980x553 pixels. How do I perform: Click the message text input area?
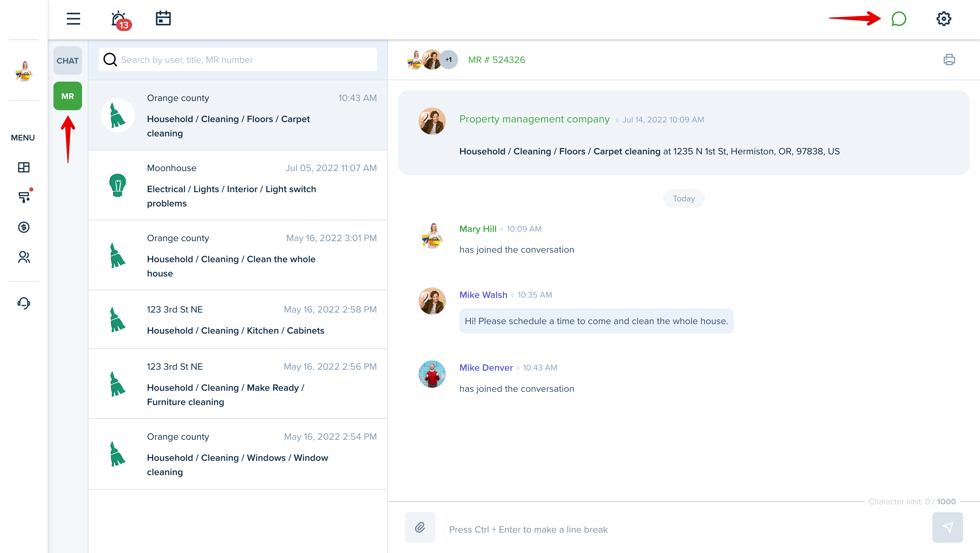tap(685, 530)
